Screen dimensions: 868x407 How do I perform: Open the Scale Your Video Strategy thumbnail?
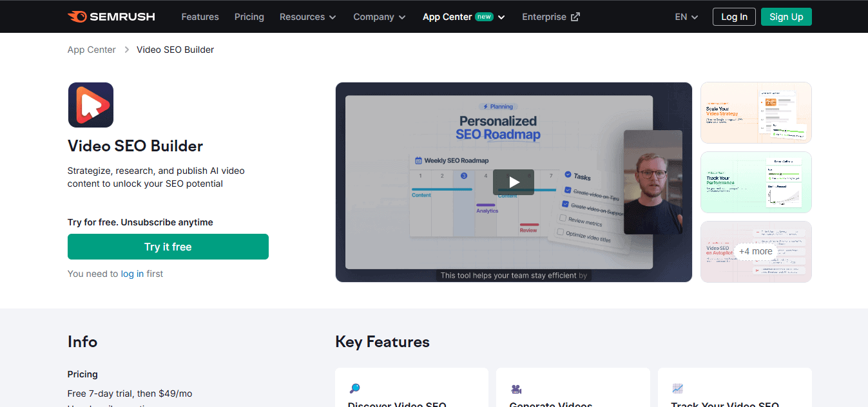pos(756,113)
